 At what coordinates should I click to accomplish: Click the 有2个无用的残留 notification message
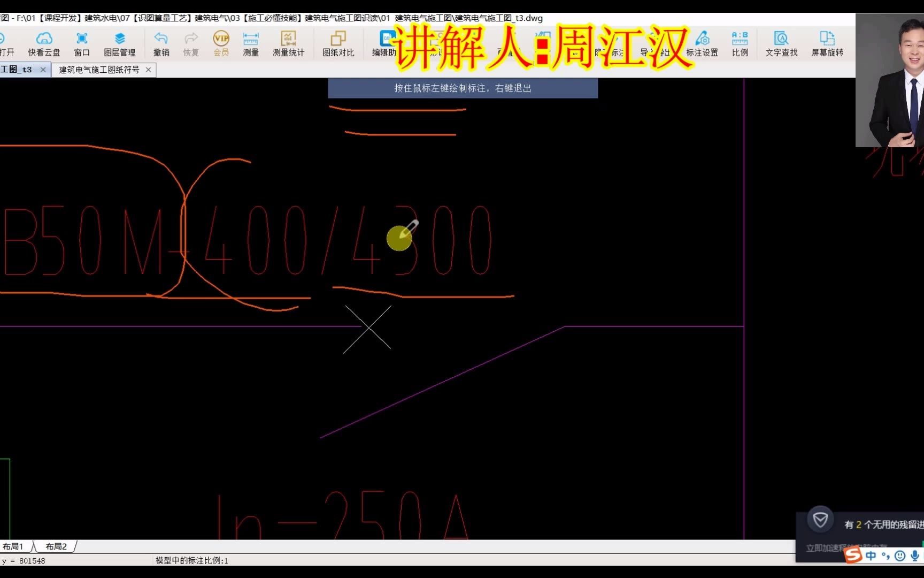click(884, 524)
